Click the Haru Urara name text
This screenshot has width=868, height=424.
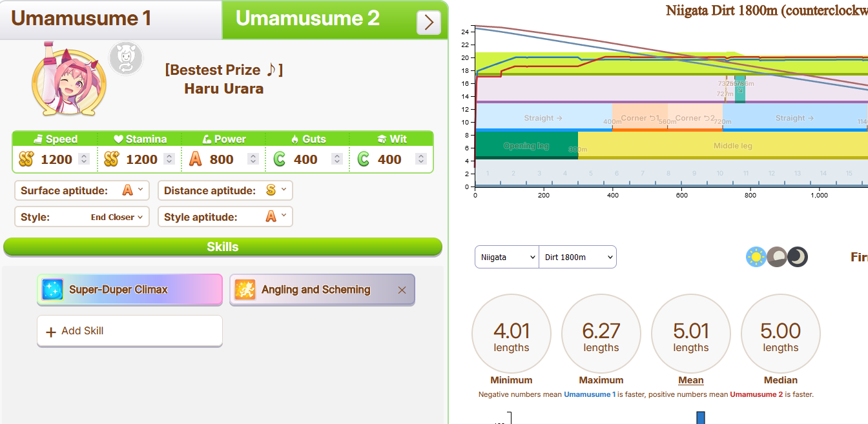click(x=224, y=88)
